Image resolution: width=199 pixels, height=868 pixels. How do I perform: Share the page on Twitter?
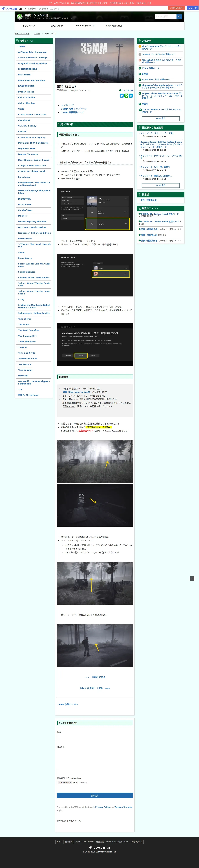(122, 96)
